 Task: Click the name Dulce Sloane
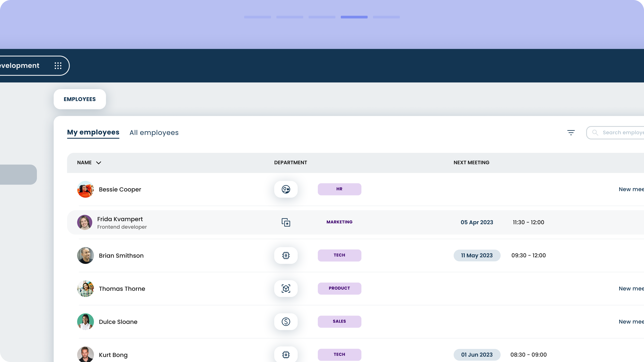[x=118, y=322]
